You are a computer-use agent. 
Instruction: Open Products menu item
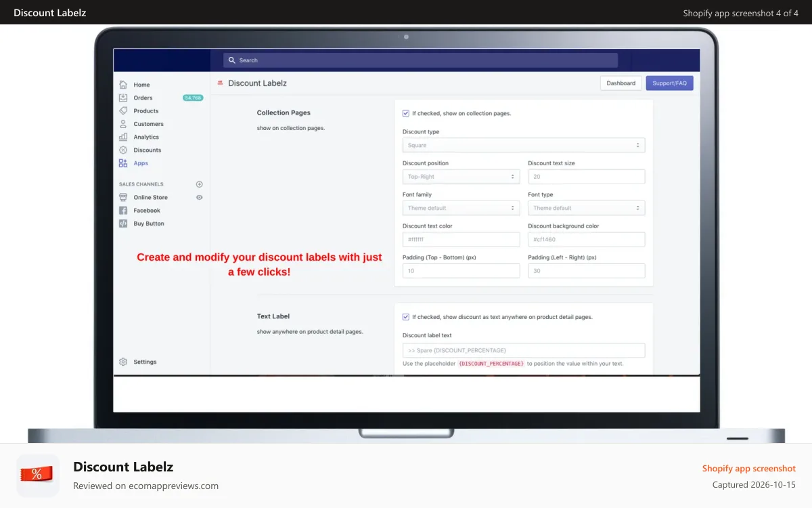(x=146, y=111)
